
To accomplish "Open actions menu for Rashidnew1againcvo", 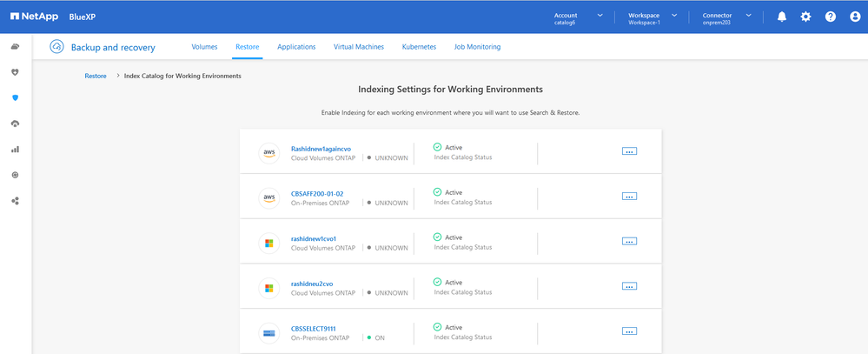I will [629, 151].
